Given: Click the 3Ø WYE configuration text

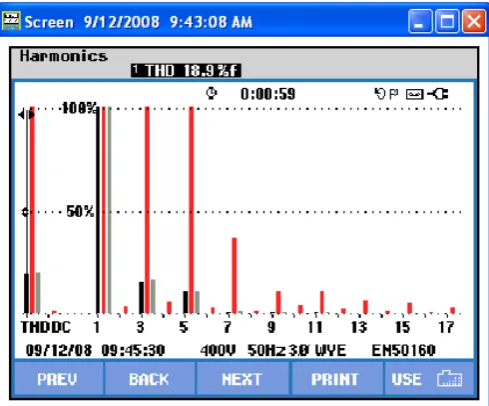Looking at the screenshot, I should pyautogui.click(x=317, y=350).
